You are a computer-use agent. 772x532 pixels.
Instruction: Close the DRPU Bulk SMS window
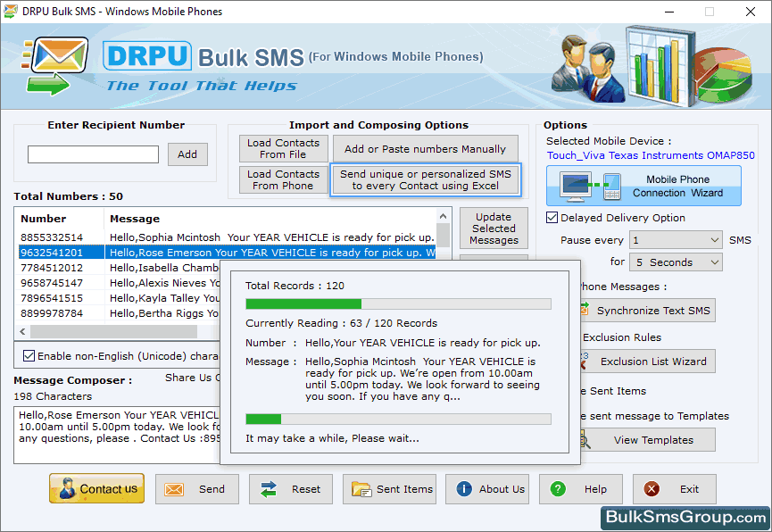click(751, 12)
